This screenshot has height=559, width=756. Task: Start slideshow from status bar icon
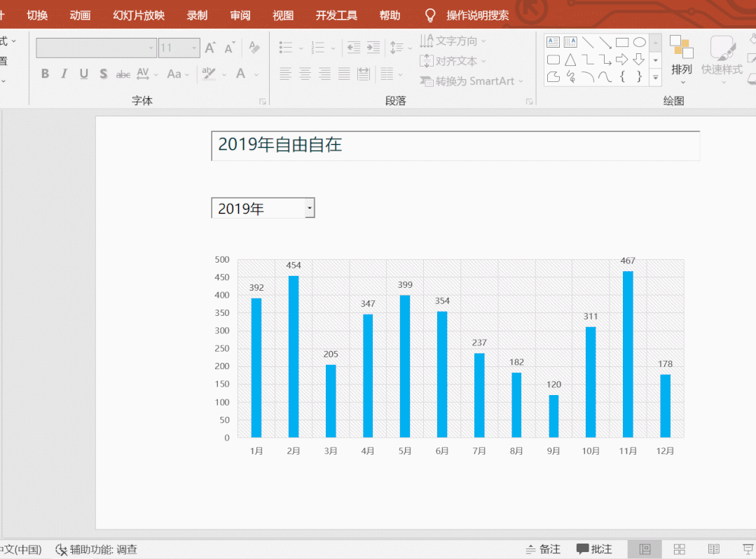(748, 549)
